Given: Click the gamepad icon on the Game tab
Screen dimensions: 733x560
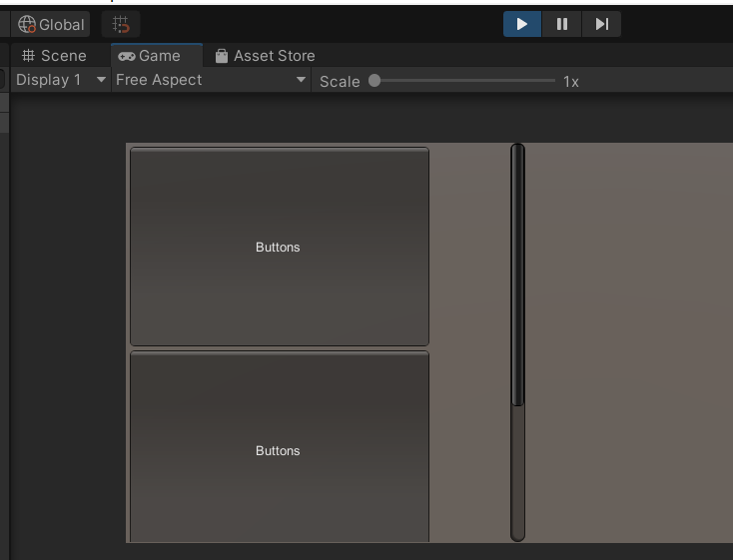Looking at the screenshot, I should coord(126,57).
